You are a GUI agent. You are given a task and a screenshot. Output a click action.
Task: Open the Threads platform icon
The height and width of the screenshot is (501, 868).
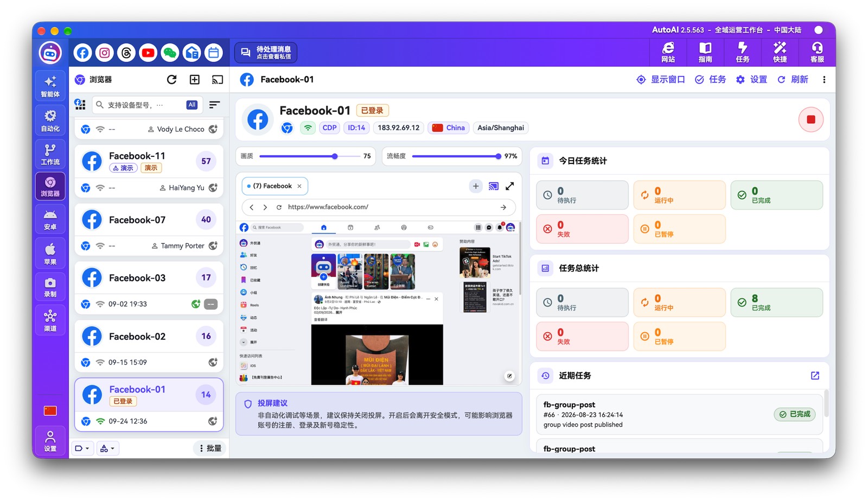click(126, 53)
